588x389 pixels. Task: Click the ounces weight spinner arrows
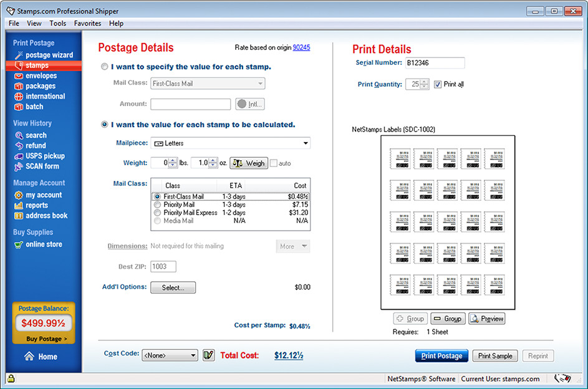click(x=213, y=163)
